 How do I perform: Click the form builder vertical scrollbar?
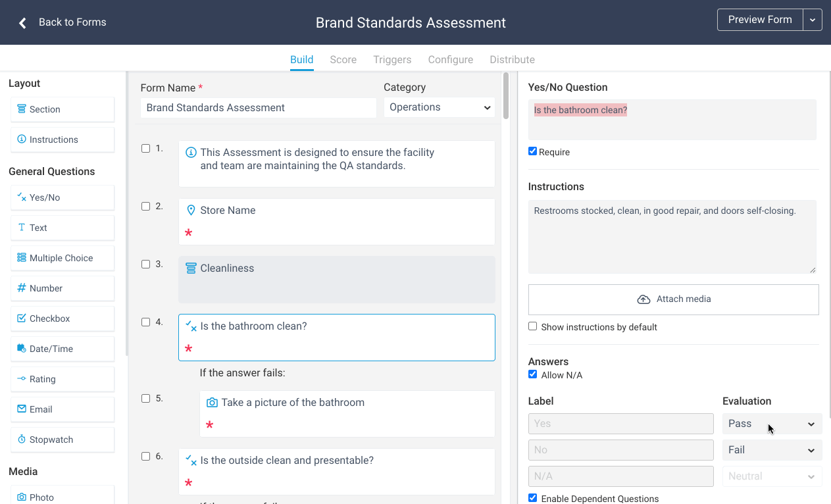click(506, 95)
